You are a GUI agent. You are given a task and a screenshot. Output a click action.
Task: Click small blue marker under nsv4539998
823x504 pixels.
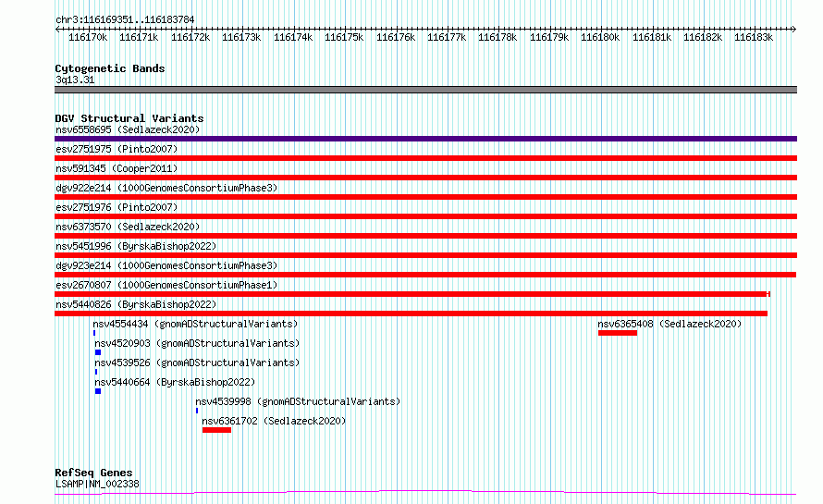pyautogui.click(x=197, y=411)
